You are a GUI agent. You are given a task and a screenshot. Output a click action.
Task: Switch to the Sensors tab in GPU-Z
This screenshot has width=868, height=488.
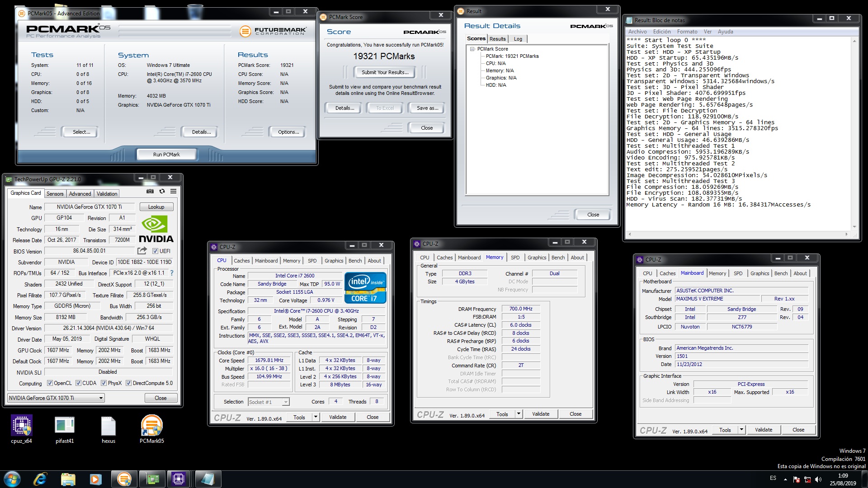[x=55, y=194]
